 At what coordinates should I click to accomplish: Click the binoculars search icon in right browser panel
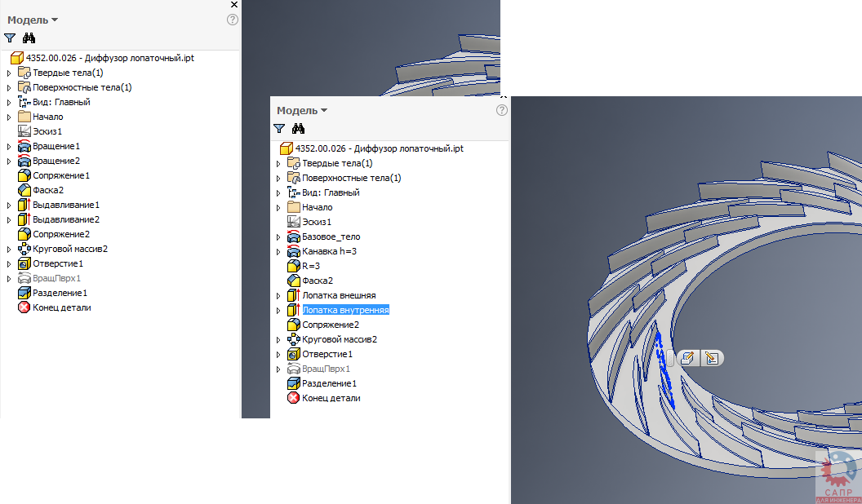(x=299, y=129)
